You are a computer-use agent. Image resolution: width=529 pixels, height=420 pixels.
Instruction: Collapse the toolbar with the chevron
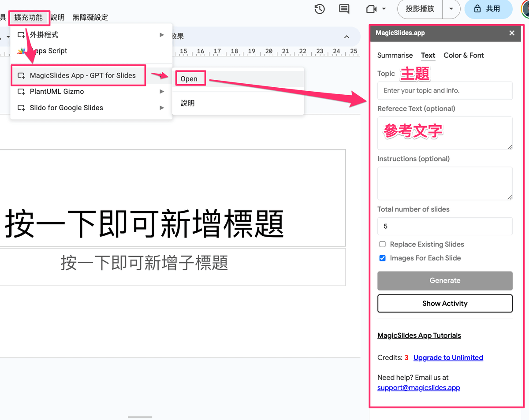point(346,37)
